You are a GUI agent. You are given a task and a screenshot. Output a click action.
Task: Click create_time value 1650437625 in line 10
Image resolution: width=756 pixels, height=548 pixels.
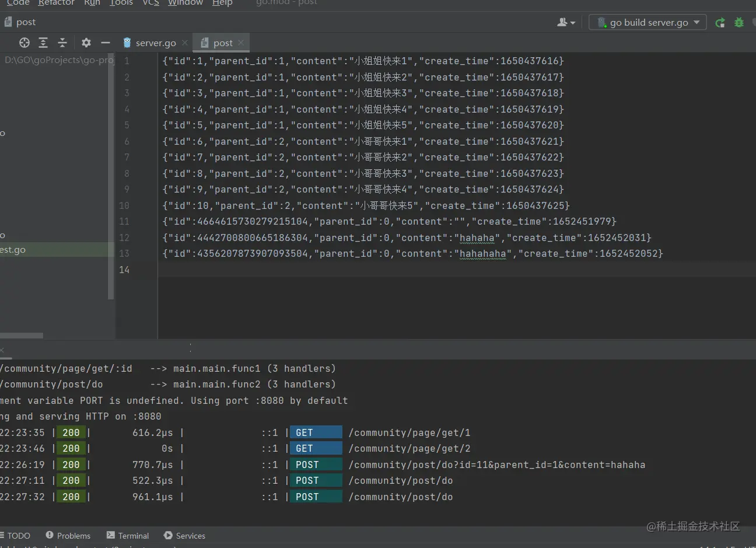pos(535,205)
